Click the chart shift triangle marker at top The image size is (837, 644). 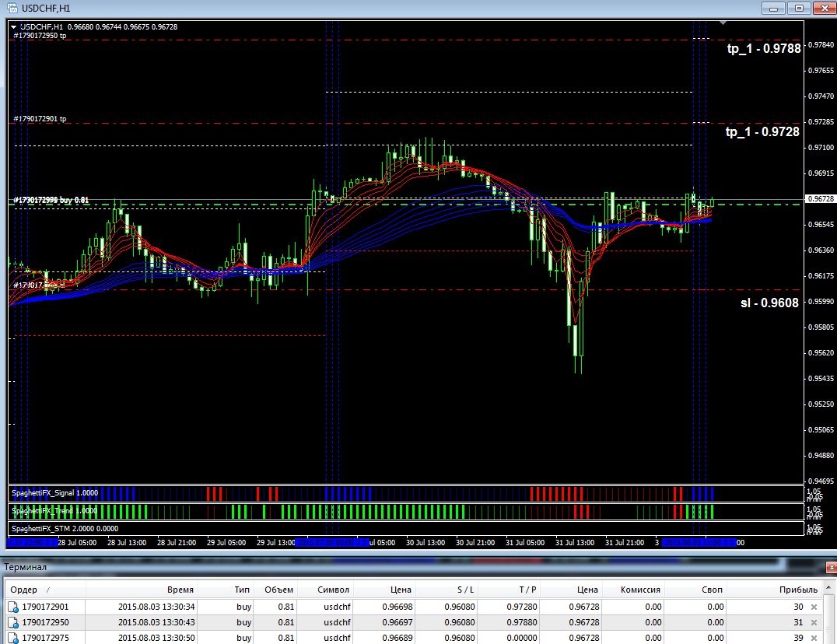pos(723,23)
